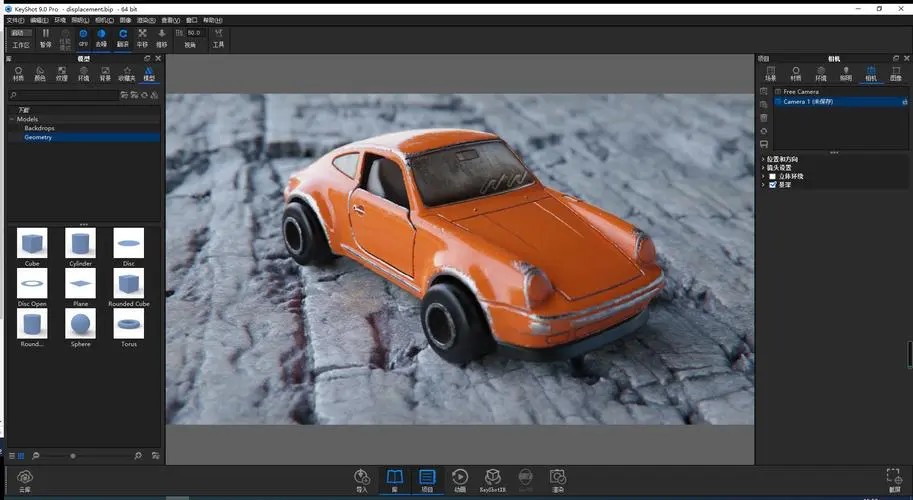
Task: Expand the Position and Orientation (位置和方向) section
Action: (x=764, y=159)
